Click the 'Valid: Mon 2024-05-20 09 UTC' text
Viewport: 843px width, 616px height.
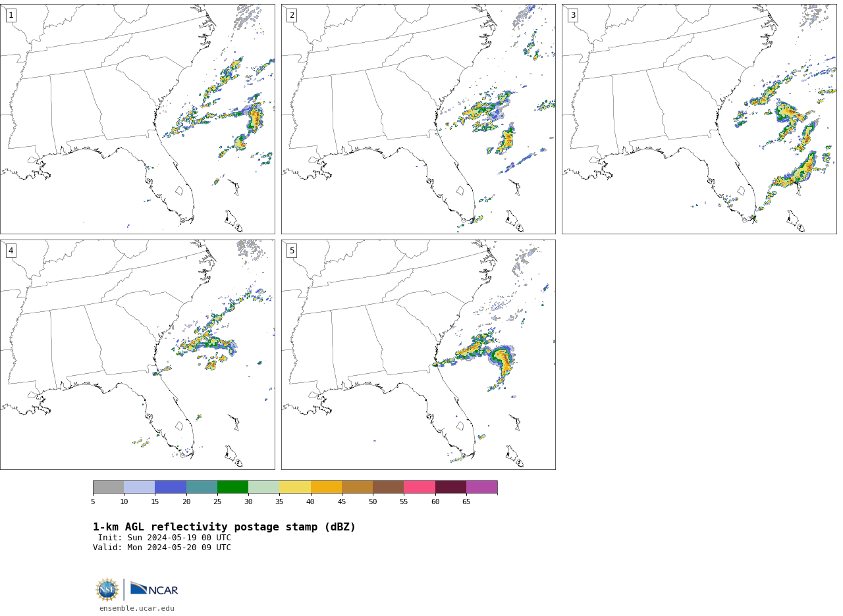[x=162, y=548]
